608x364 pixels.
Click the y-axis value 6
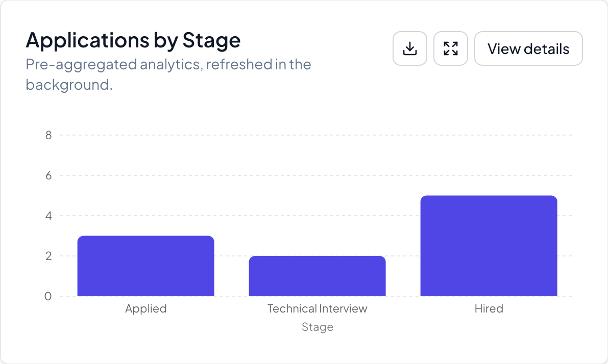point(48,175)
